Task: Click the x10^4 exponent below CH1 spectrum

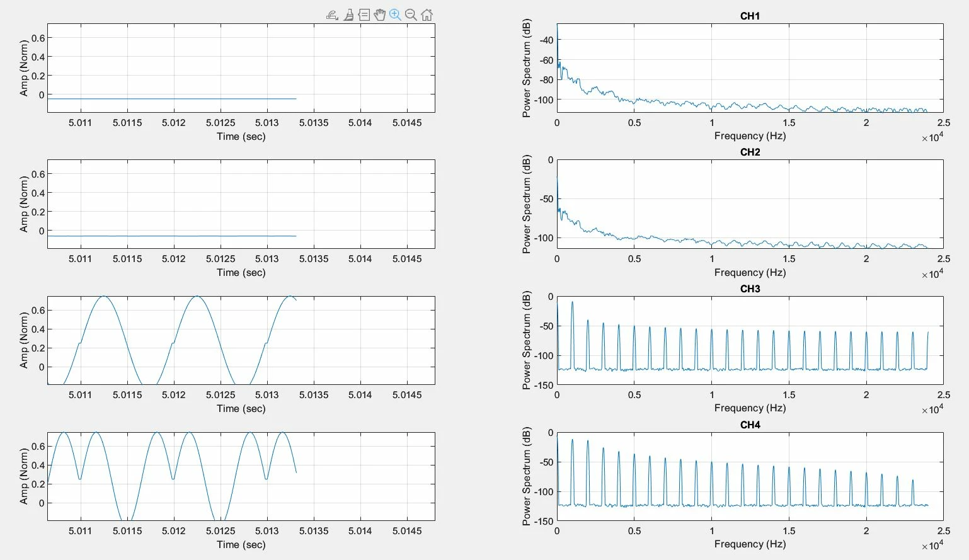Action: 932,137
